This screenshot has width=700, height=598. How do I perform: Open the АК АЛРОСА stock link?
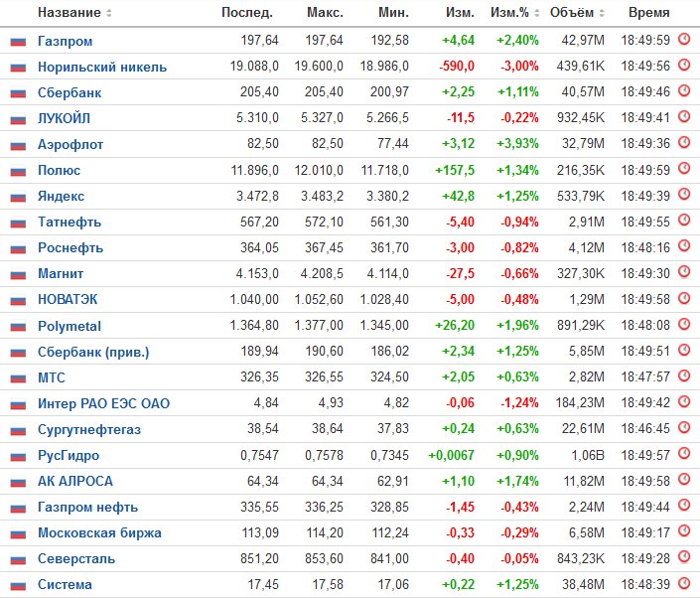(x=75, y=481)
